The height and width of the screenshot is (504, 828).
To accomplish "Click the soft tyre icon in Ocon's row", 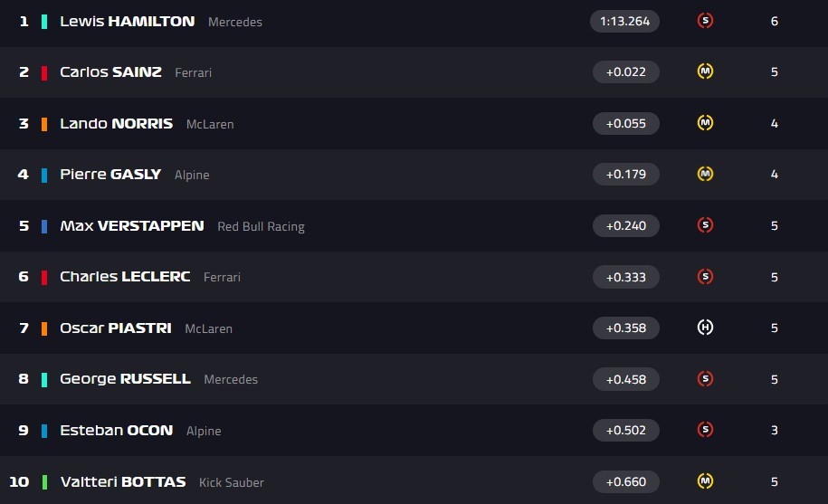I will 705,430.
